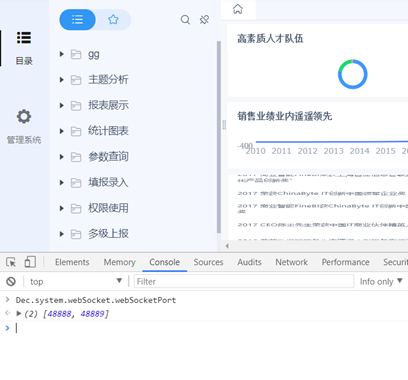Click the 48888 value in console output

click(x=59, y=314)
